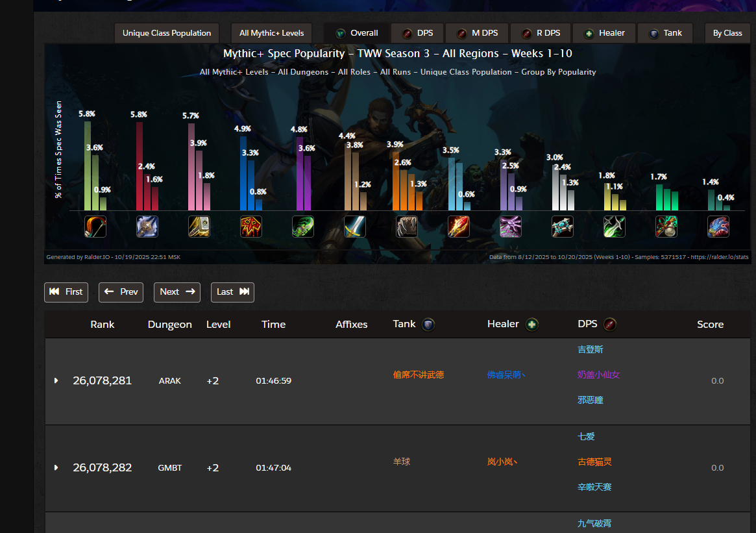Go to the Prev page
The image size is (756, 533).
pos(121,292)
